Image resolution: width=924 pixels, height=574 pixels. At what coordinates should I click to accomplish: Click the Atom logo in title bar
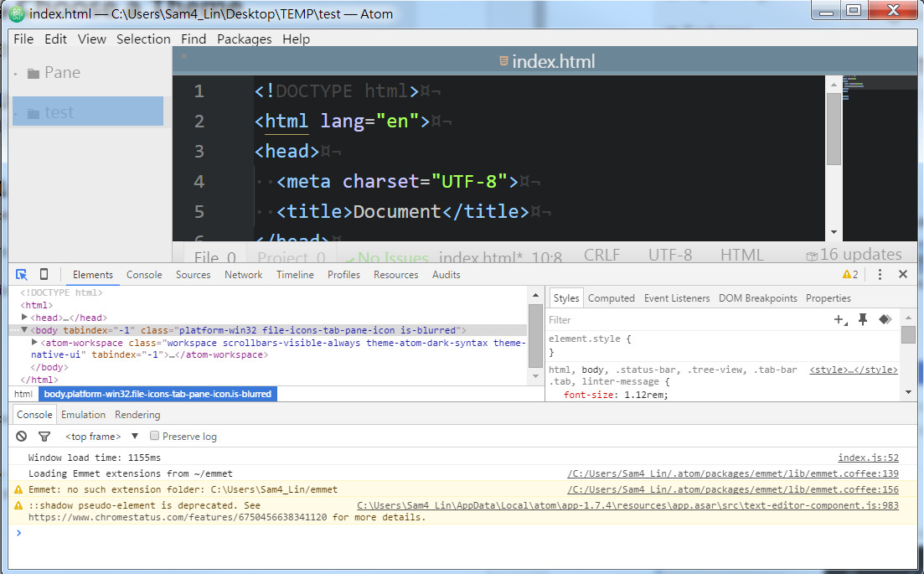pyautogui.click(x=17, y=13)
